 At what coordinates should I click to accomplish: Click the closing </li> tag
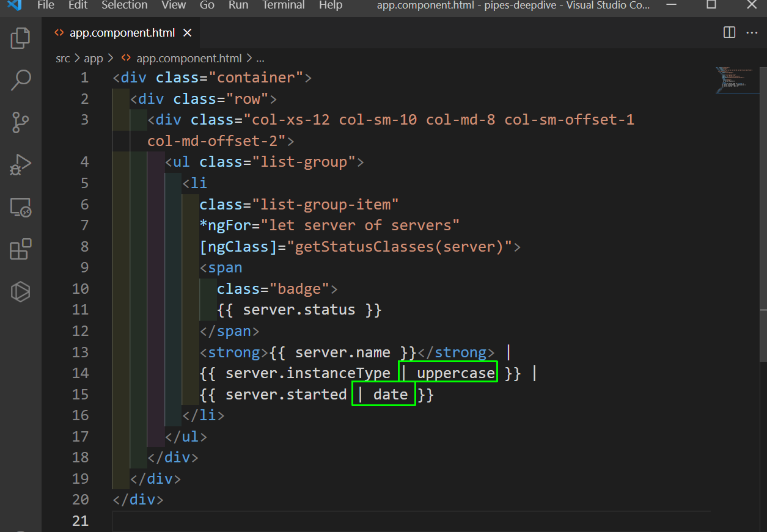[x=204, y=415]
